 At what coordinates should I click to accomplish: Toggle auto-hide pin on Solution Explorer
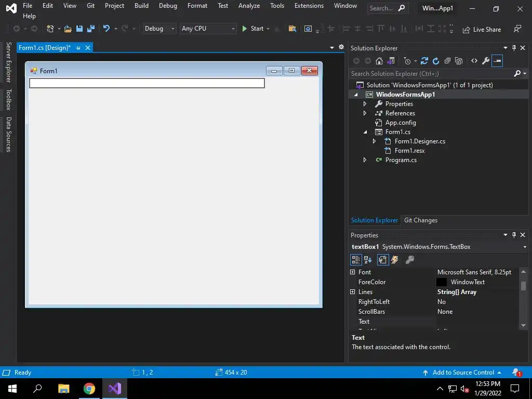pyautogui.click(x=514, y=48)
